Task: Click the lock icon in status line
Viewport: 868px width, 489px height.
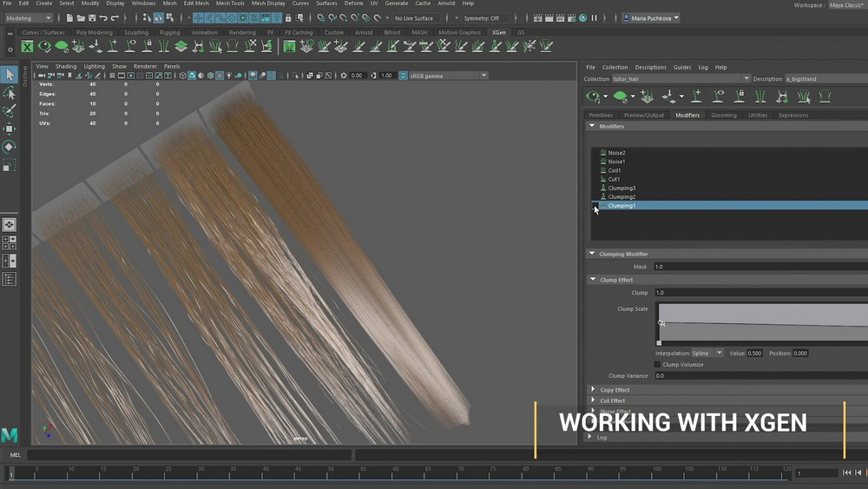Action: 288,18
